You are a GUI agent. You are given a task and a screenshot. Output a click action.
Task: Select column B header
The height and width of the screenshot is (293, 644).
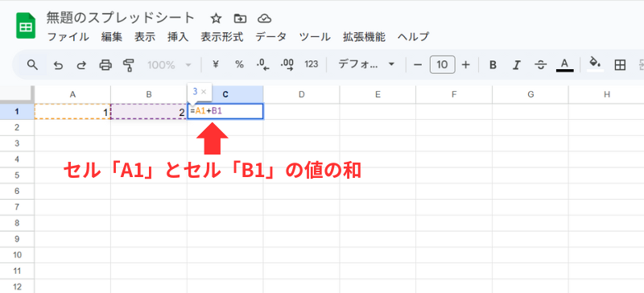pyautogui.click(x=149, y=94)
